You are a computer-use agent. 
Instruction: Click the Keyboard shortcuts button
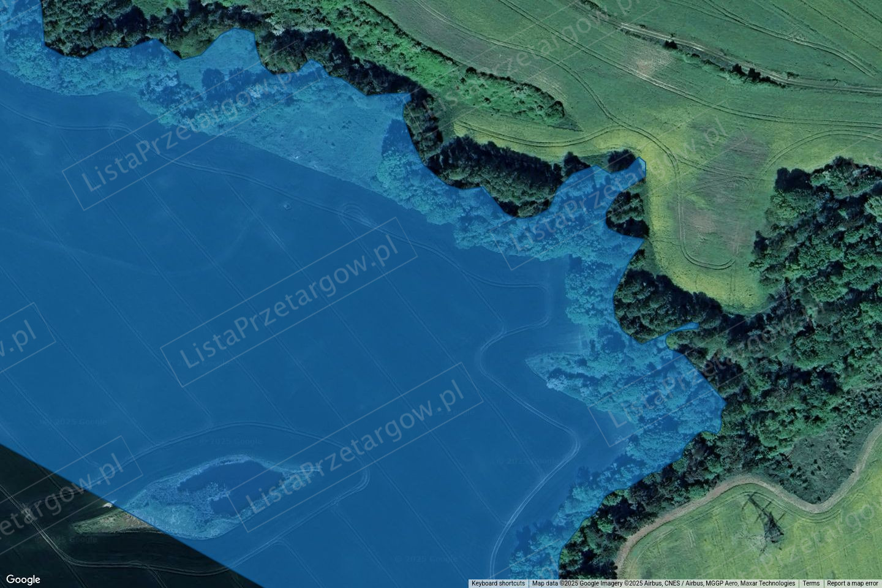pos(498,584)
